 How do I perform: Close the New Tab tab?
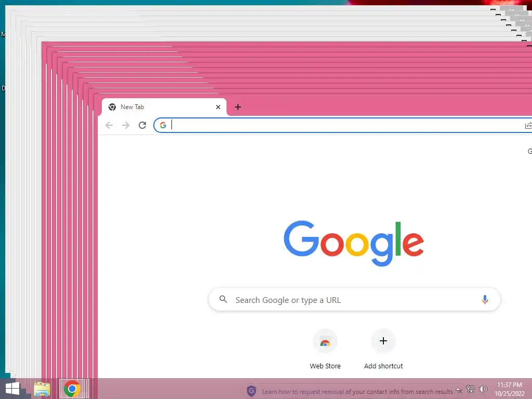[218, 107]
